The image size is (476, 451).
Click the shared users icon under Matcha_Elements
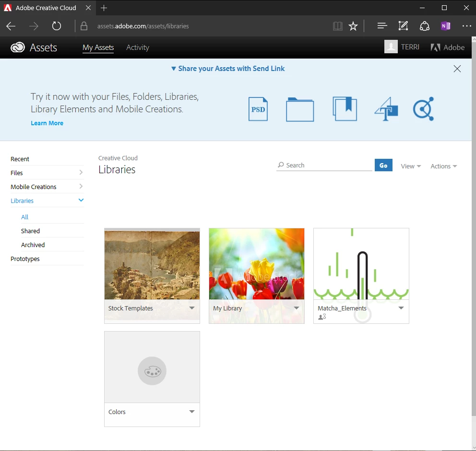coord(322,317)
